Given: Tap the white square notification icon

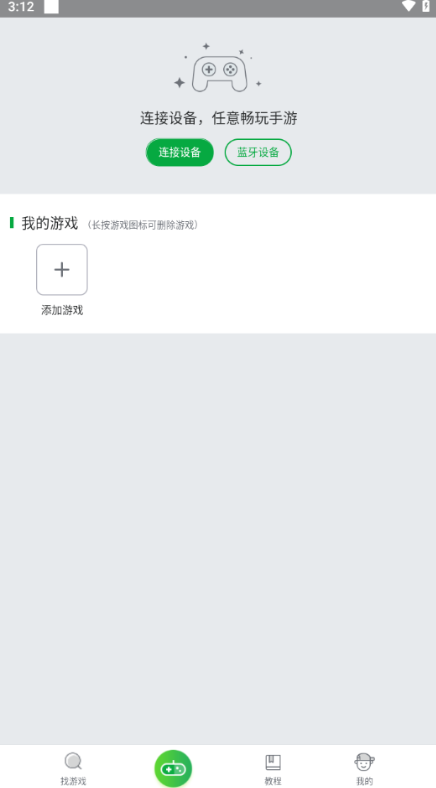Looking at the screenshot, I should point(51,7).
